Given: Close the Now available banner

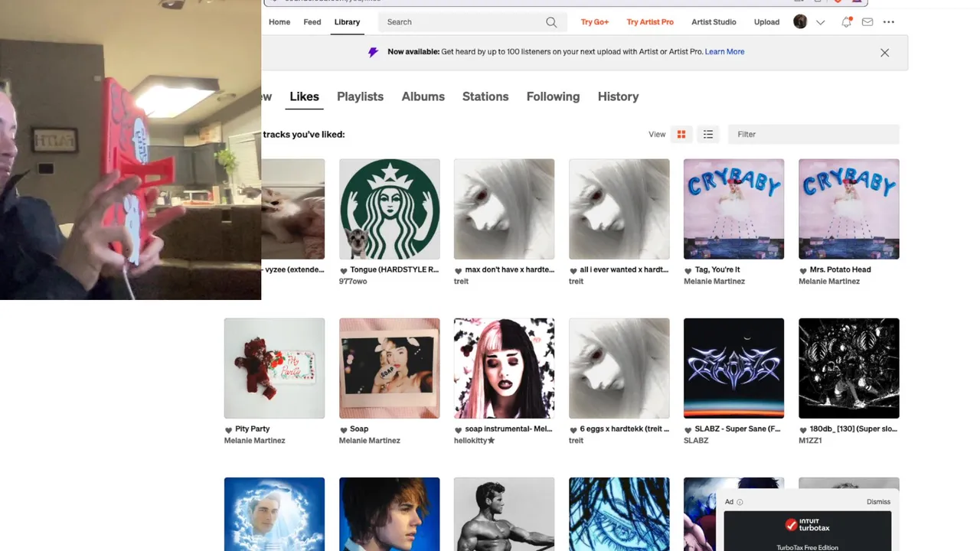Looking at the screenshot, I should coord(885,53).
